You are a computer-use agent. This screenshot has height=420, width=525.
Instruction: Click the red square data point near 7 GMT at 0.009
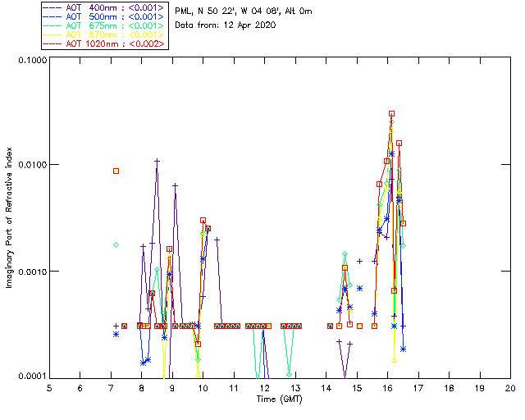tap(116, 171)
